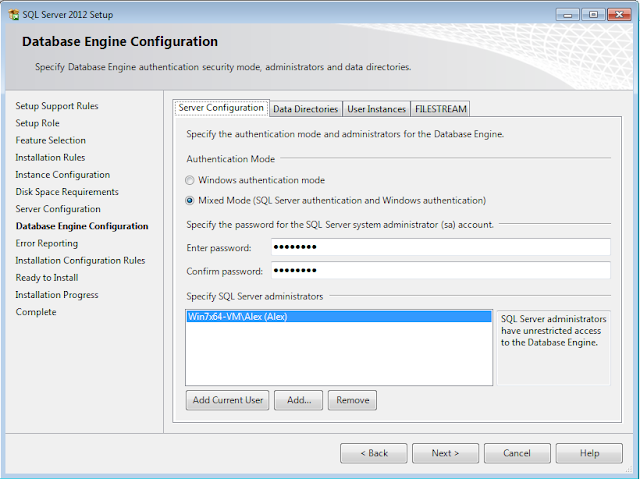This screenshot has height=479, width=640.
Task: Click Feature Selection step in sidebar
Action: point(51,140)
